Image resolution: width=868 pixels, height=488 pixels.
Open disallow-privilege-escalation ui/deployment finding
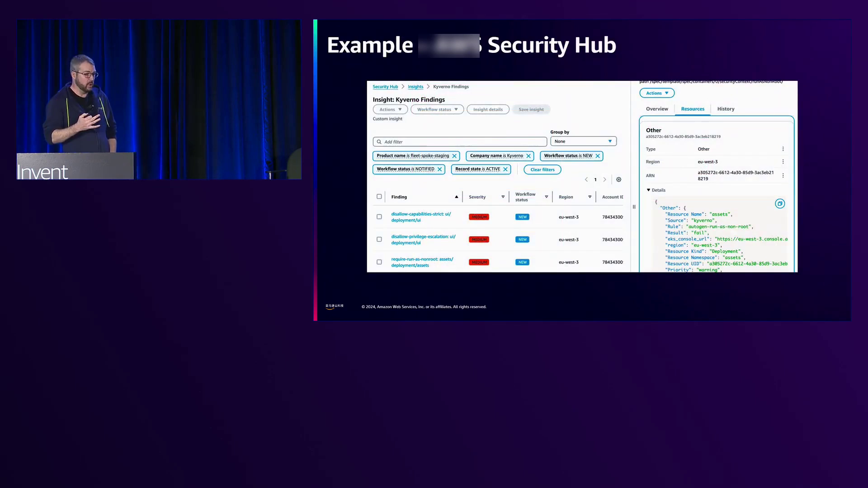pos(423,240)
